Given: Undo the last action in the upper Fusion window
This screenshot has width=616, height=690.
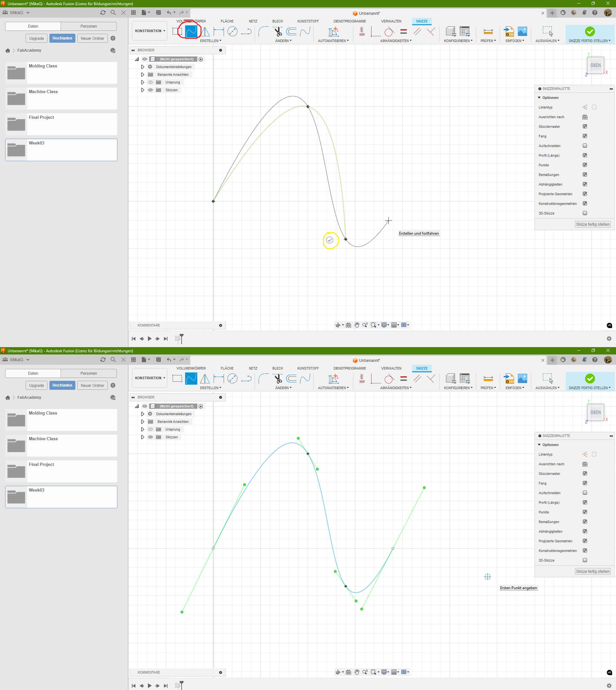Looking at the screenshot, I should click(169, 13).
